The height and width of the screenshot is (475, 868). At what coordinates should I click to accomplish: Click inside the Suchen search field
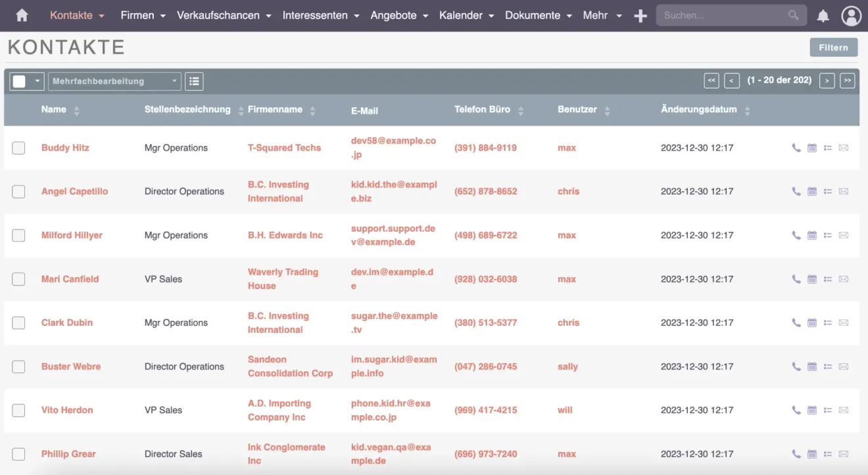click(x=723, y=15)
